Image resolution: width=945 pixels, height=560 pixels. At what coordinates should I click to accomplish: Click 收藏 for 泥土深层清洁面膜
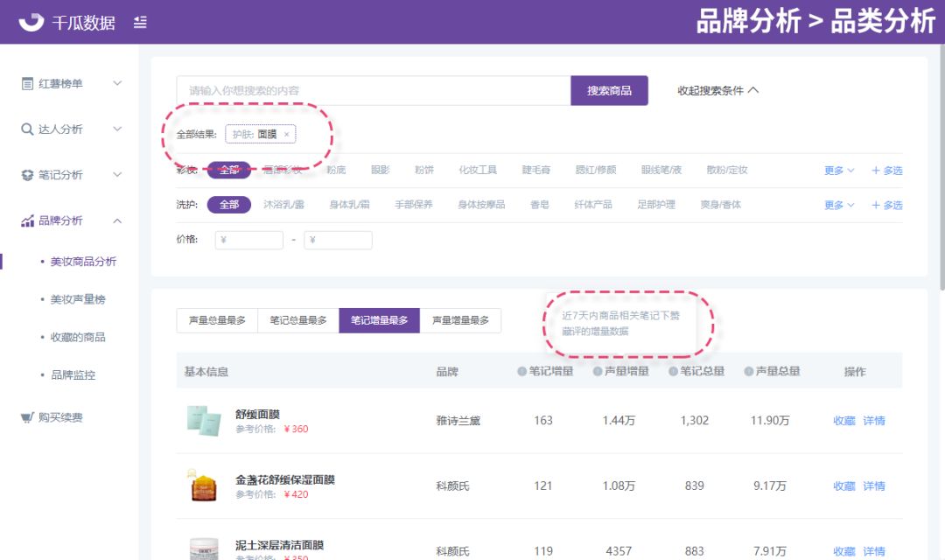[x=844, y=551]
